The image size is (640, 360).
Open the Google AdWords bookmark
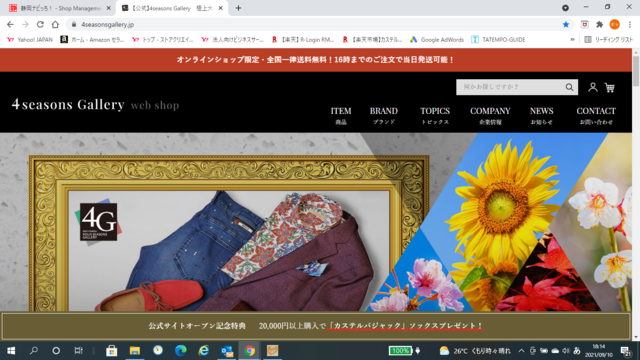tap(437, 40)
